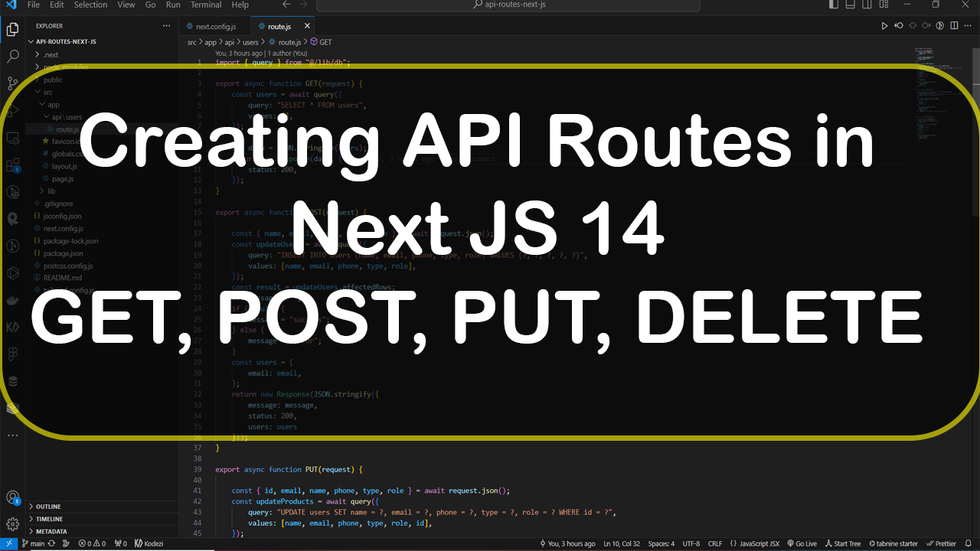Click Spaces: 4 indentation setting
The image size is (980, 551).
[661, 543]
